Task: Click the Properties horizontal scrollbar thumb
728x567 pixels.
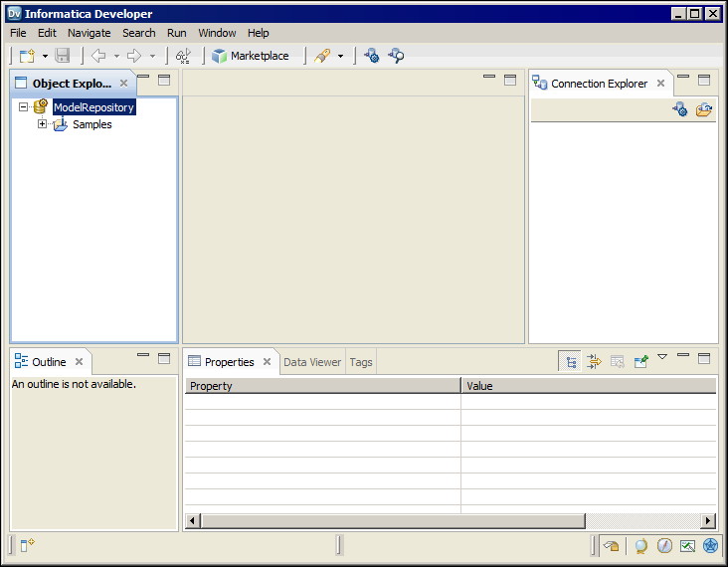Action: click(x=393, y=520)
